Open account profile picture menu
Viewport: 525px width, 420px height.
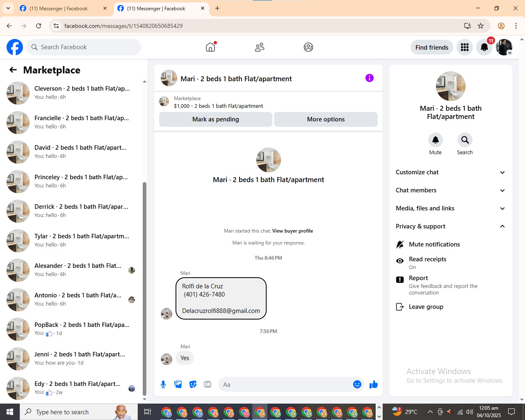(504, 47)
